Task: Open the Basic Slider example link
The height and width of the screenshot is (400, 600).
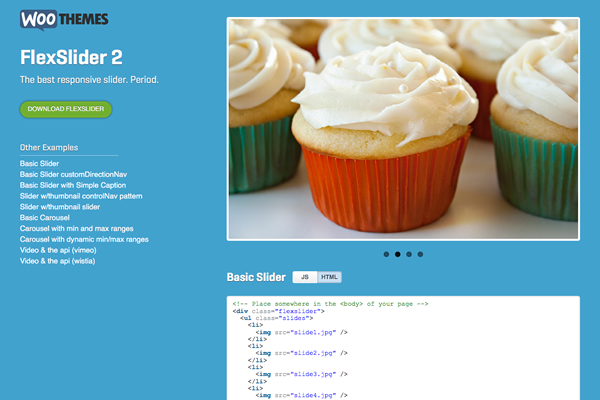Action: (x=39, y=163)
